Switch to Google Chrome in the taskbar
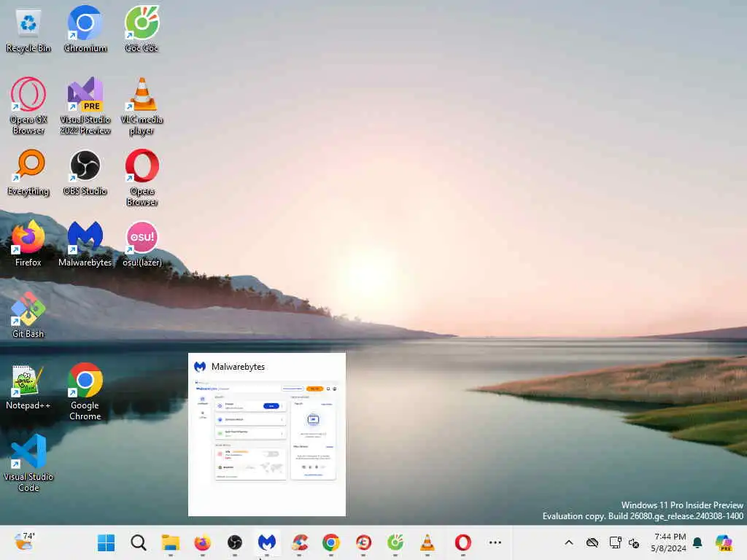Viewport: 747px width, 560px height. pos(331,542)
